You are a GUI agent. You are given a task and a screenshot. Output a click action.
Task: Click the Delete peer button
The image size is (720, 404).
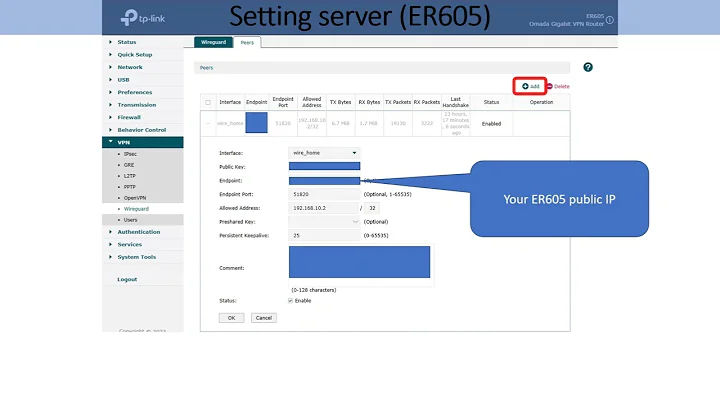[x=558, y=86]
